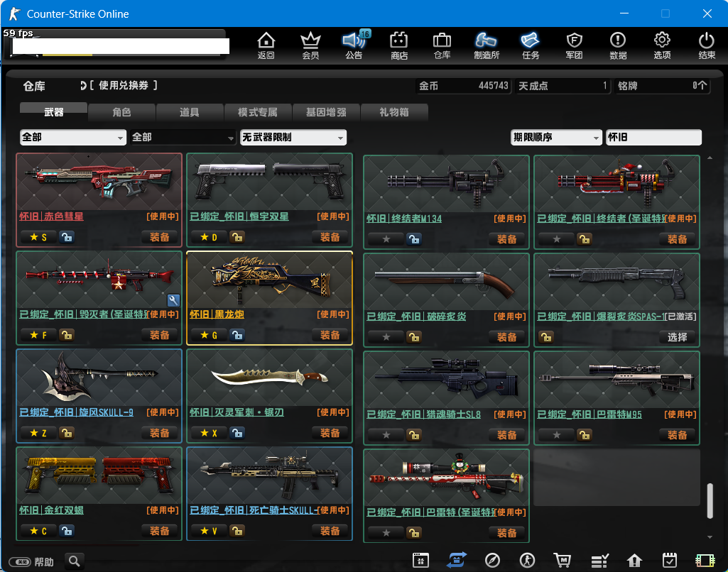Toggle the lock on 怀旧|恒宇双星
The height and width of the screenshot is (572, 728).
click(237, 238)
